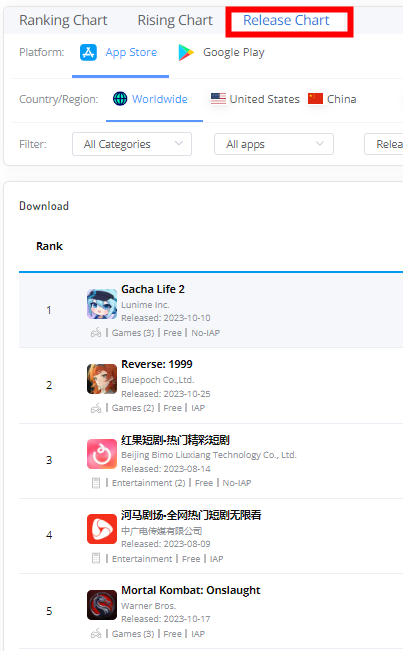Switch to the Rising Chart tab
This screenshot has width=403, height=651.
[x=175, y=20]
